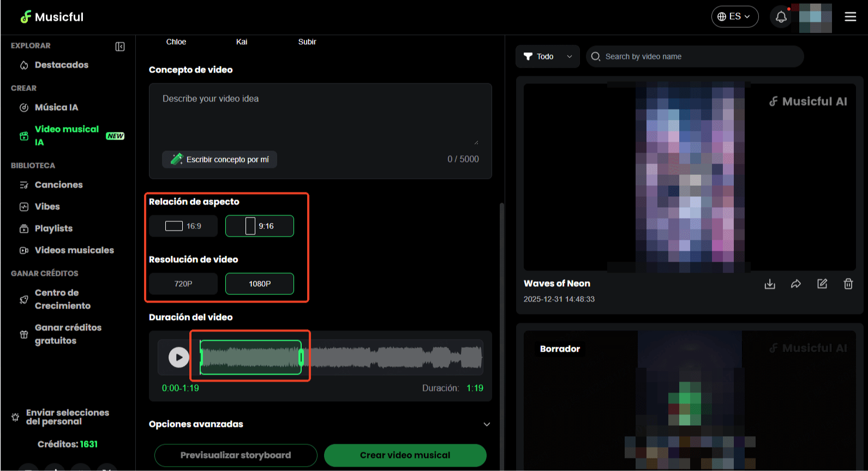Go to Música IA in sidebar

click(56, 107)
